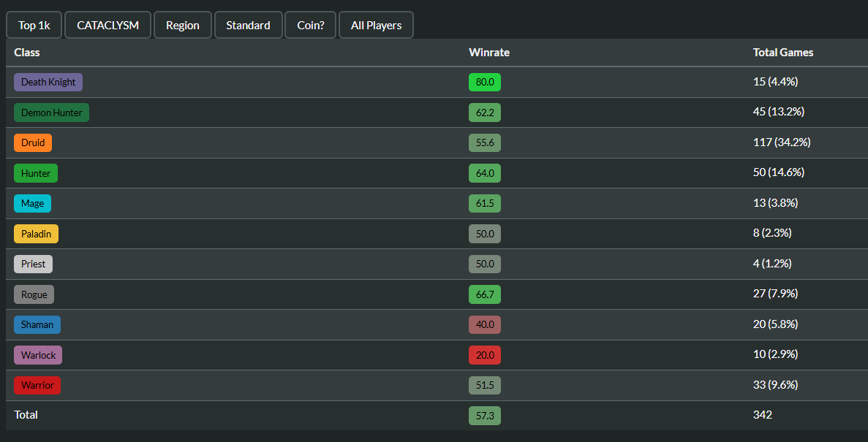This screenshot has height=442, width=868.
Task: Select the Paladin class tag
Action: tap(36, 234)
